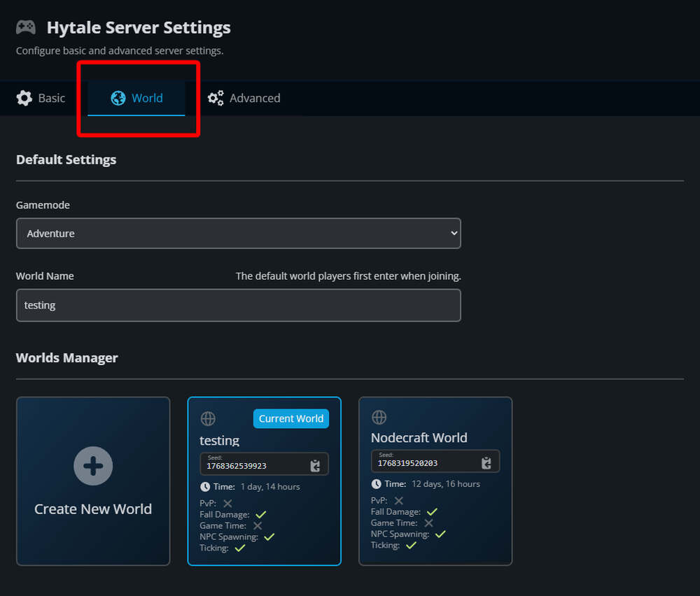Viewport: 700px width, 596px height.
Task: Disable Fall Damage on Nodecraft World
Action: (432, 511)
